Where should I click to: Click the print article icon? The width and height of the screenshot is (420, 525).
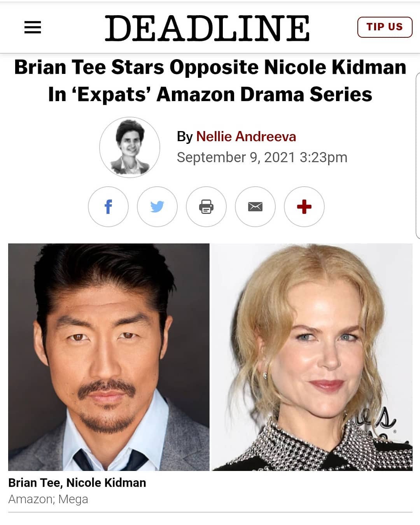tap(206, 206)
